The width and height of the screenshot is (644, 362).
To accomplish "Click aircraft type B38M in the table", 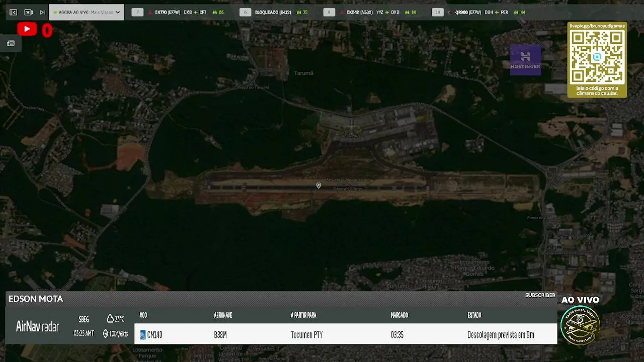I will [220, 335].
